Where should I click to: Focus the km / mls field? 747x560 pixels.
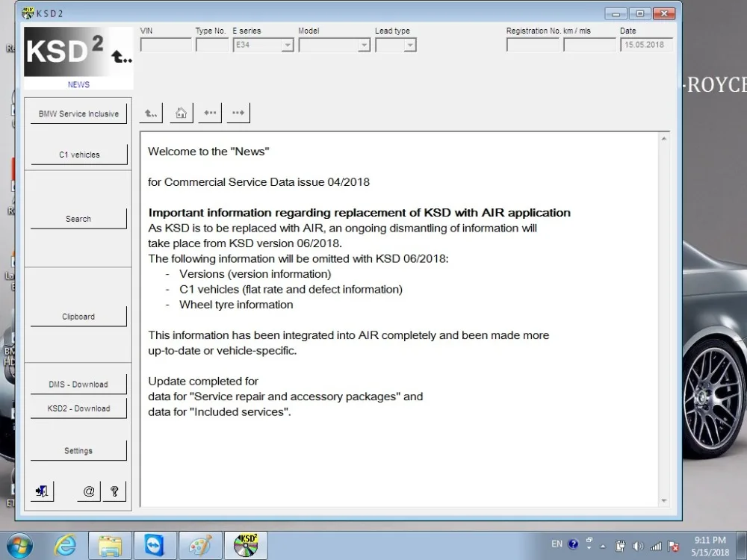[x=589, y=45]
